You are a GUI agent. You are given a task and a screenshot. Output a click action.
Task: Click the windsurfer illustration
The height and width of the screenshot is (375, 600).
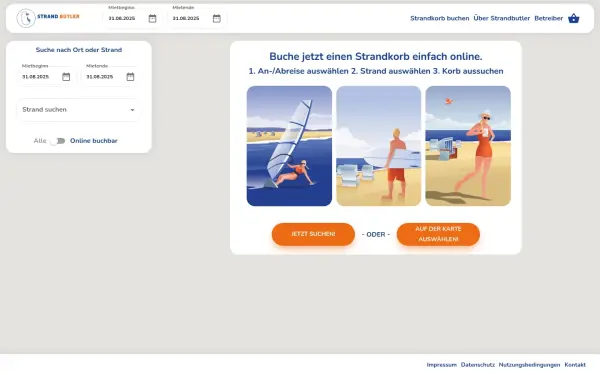(x=289, y=146)
